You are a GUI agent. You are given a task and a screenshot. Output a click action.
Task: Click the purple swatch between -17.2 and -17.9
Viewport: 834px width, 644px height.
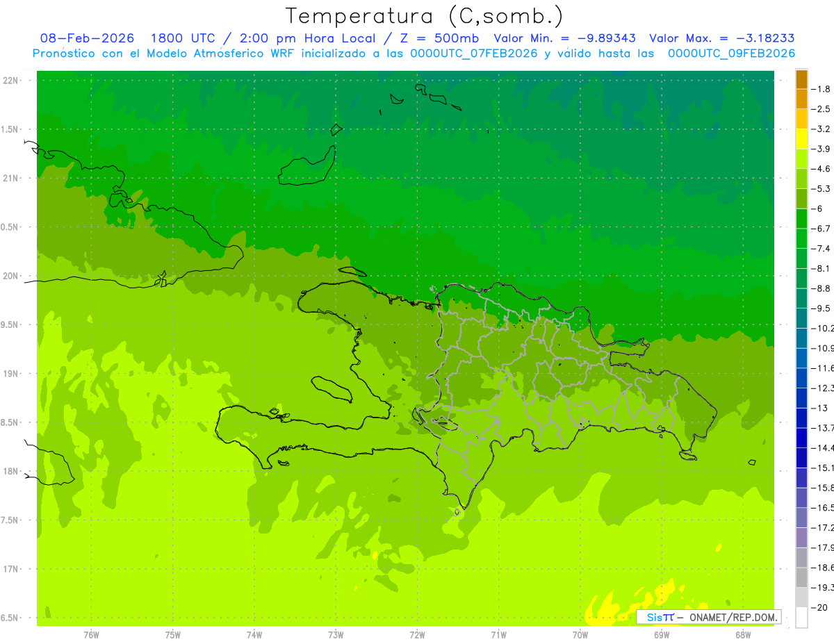click(801, 538)
